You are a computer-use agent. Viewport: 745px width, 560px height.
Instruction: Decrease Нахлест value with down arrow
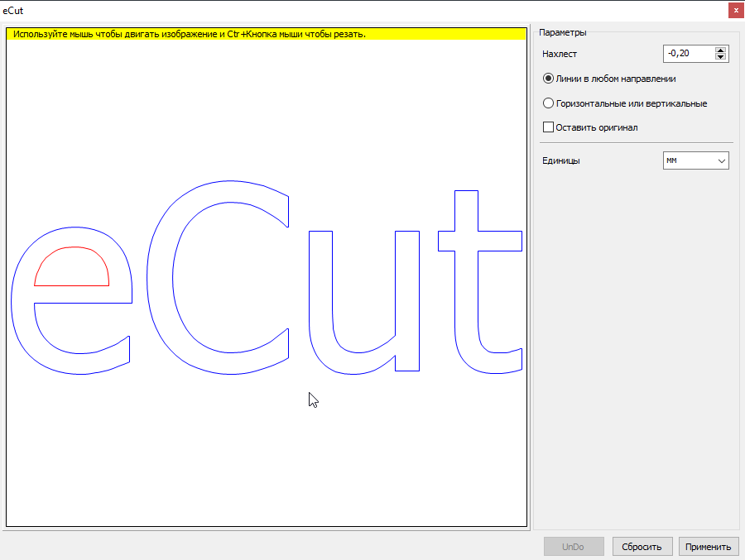[x=721, y=57]
